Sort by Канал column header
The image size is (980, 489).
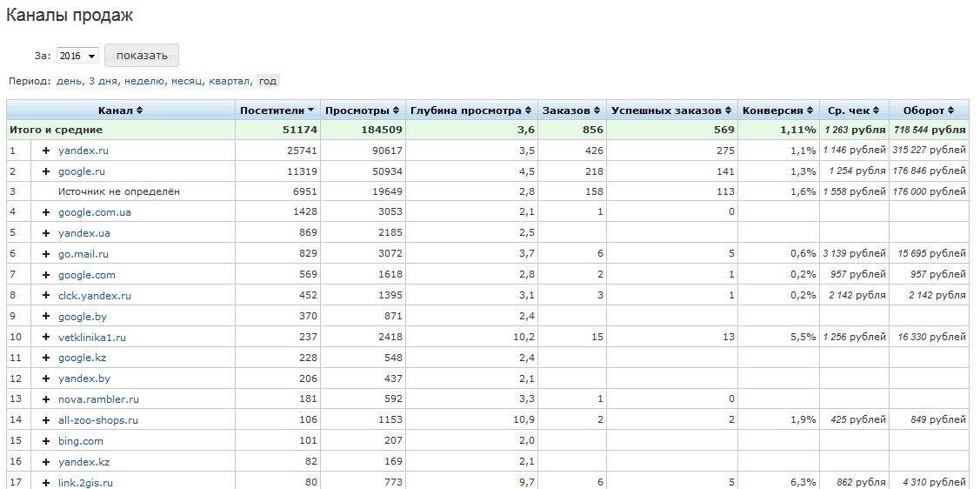[120, 111]
